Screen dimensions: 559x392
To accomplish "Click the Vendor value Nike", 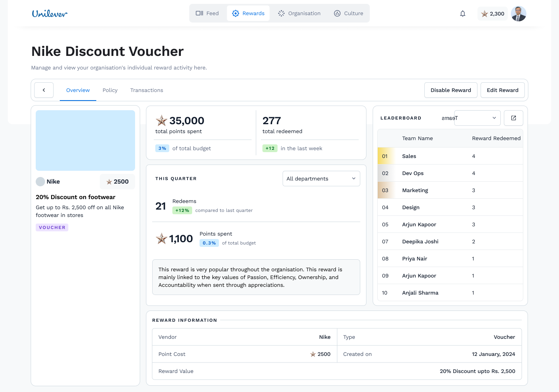I will point(325,337).
